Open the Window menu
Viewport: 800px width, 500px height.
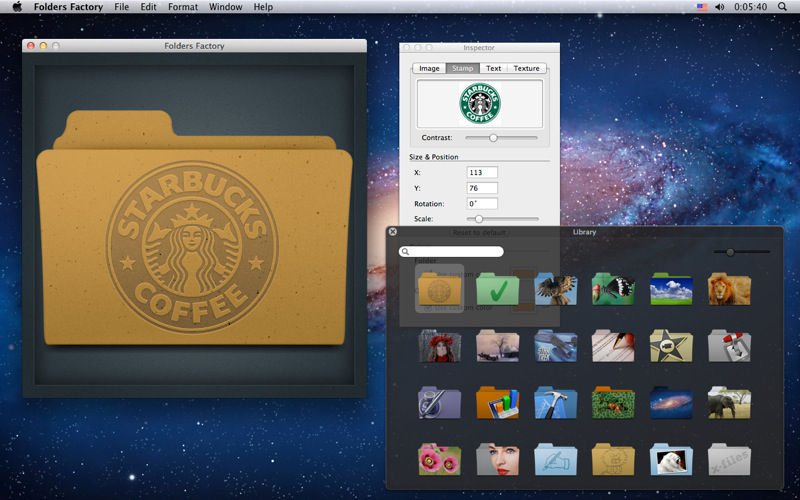226,7
